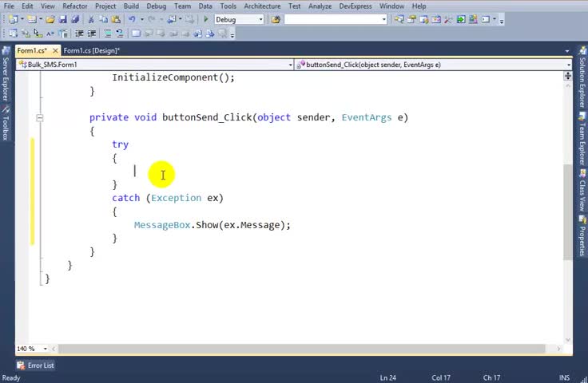Click the Display Parameter Info icon
The image size is (588, 383).
click(x=26, y=34)
